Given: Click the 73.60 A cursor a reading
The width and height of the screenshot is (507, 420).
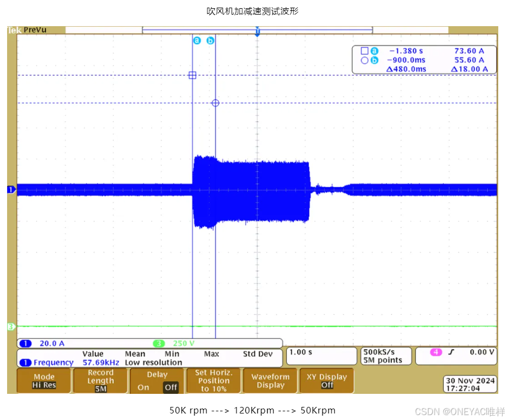Looking at the screenshot, I should click(x=469, y=51).
